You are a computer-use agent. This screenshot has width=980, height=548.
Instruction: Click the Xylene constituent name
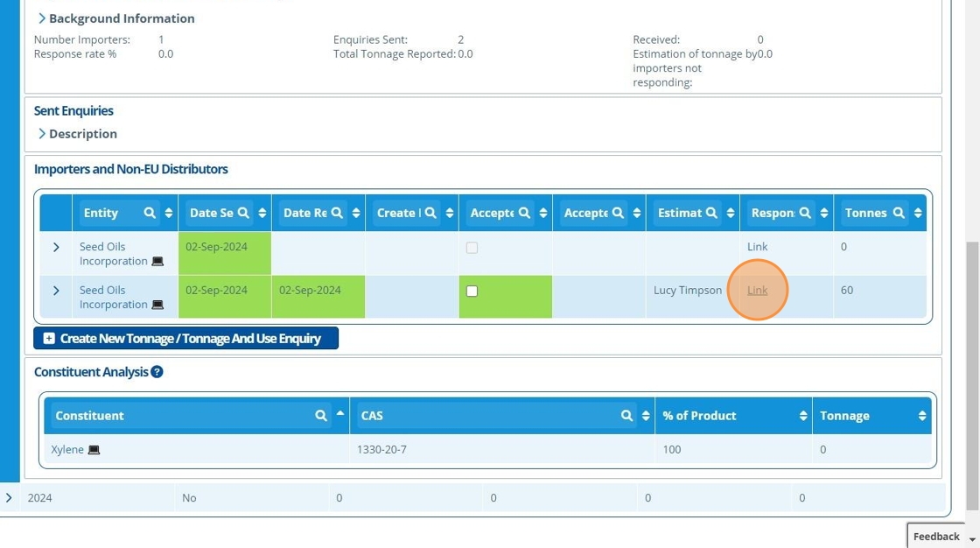(67, 449)
